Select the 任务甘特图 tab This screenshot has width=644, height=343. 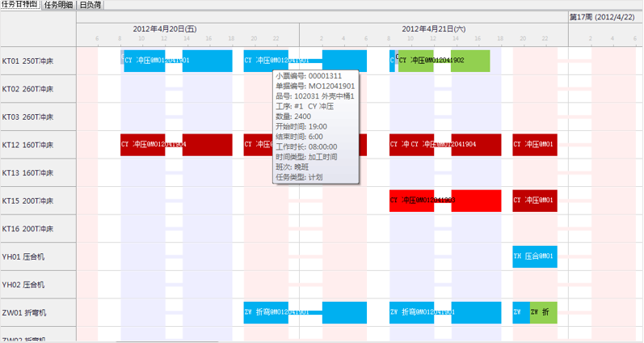20,5
